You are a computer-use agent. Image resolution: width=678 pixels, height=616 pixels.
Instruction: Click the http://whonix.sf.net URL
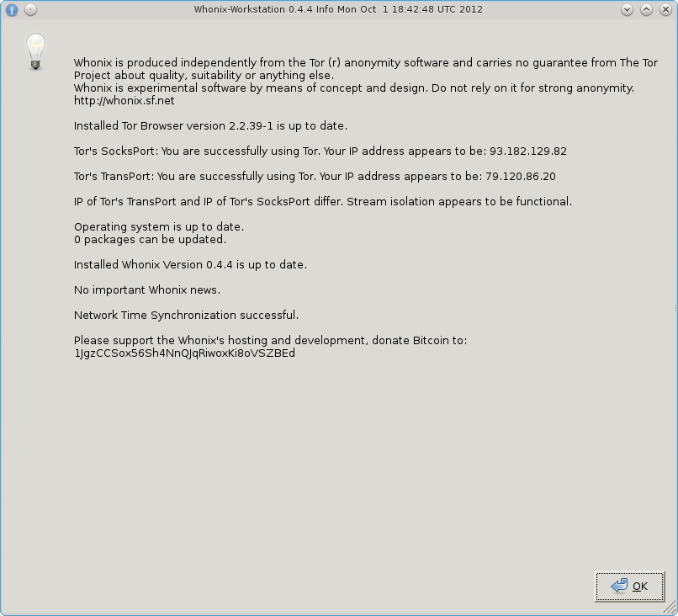point(124,101)
